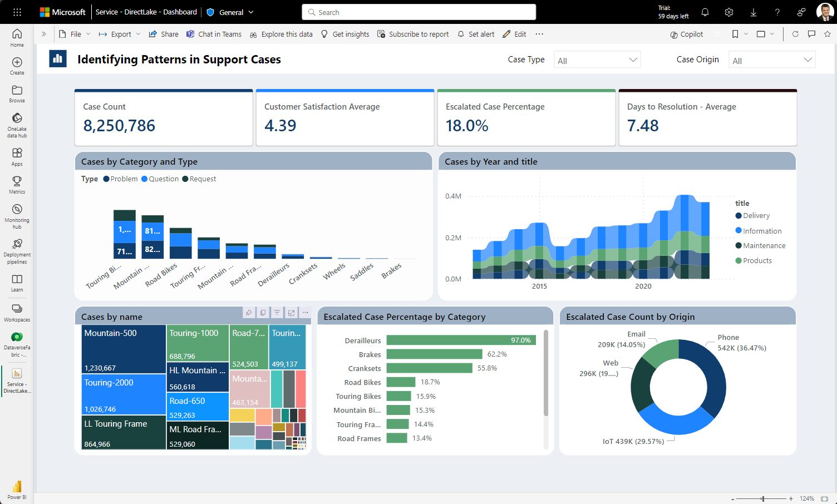The image size is (837, 504).
Task: Refresh the report
Action: 795,33
